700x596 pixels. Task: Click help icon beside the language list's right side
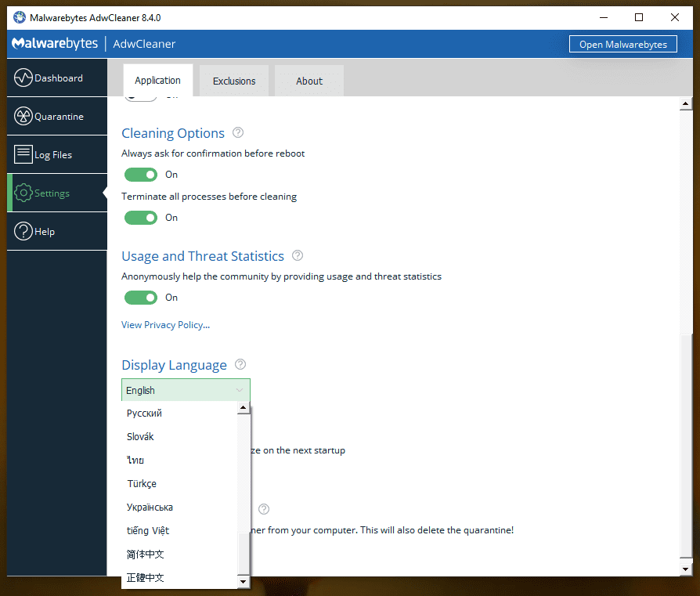pos(264,509)
